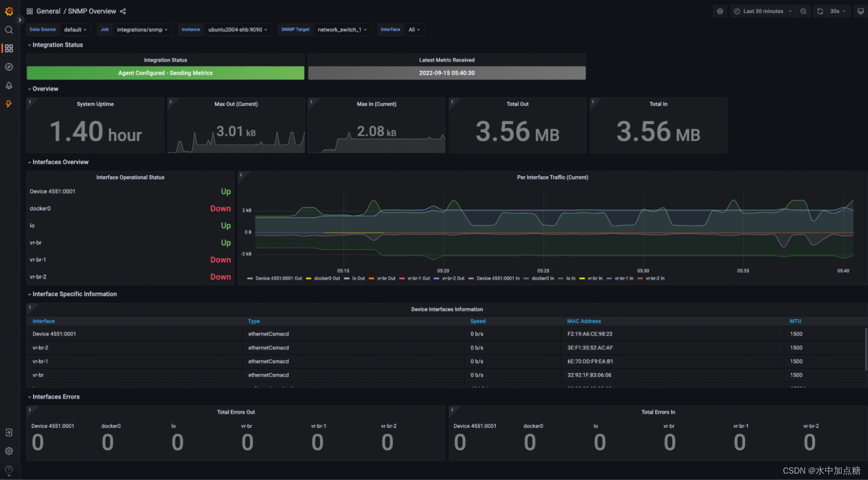Click the lightning bolt integrations icon

(9, 104)
